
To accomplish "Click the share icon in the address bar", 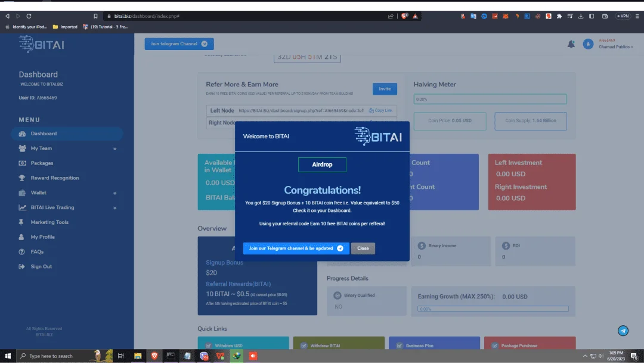I will click(x=391, y=16).
